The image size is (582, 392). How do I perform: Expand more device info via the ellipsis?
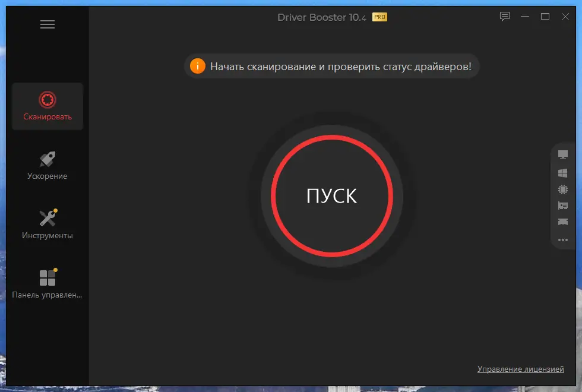562,240
